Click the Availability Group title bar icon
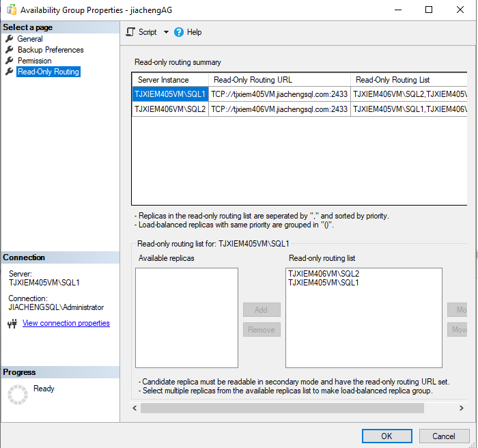The height and width of the screenshot is (448, 478). (11, 10)
